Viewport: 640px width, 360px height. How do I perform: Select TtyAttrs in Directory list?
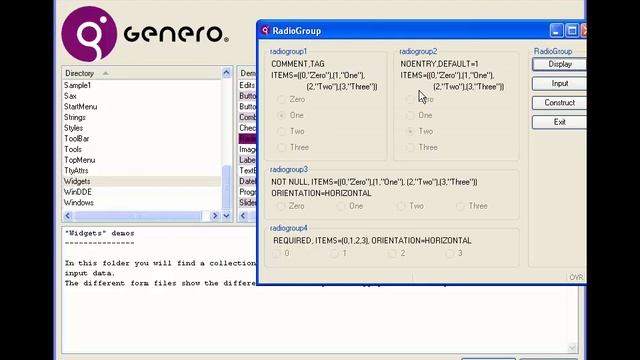point(141,170)
